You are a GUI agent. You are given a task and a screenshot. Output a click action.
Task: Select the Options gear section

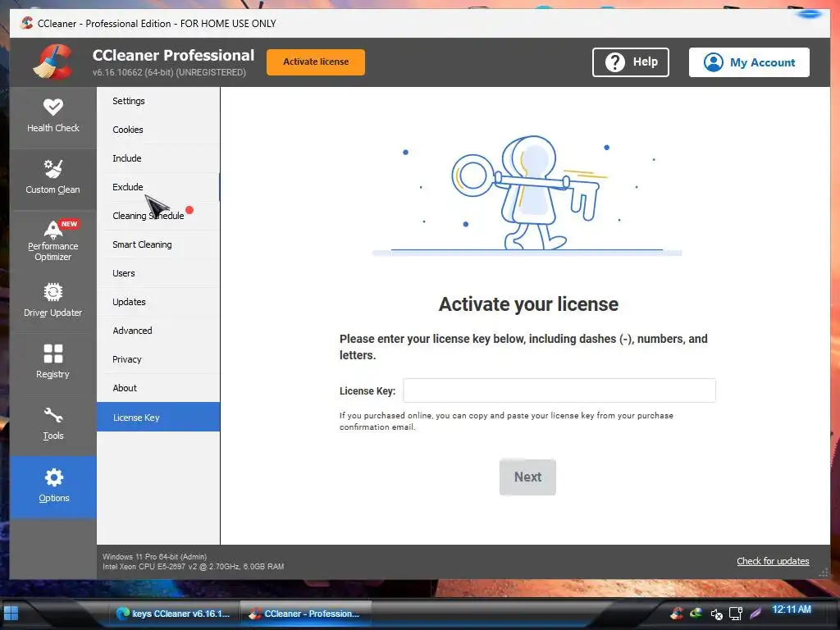pyautogui.click(x=53, y=487)
